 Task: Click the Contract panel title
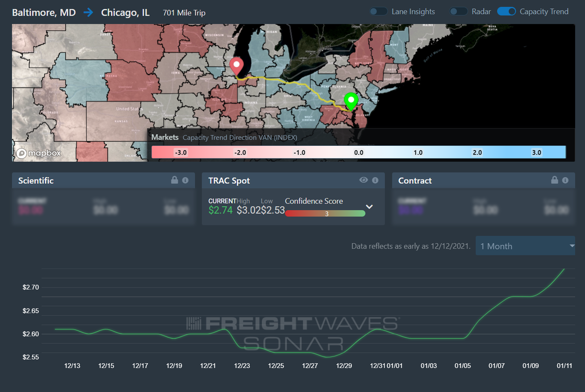pos(415,180)
